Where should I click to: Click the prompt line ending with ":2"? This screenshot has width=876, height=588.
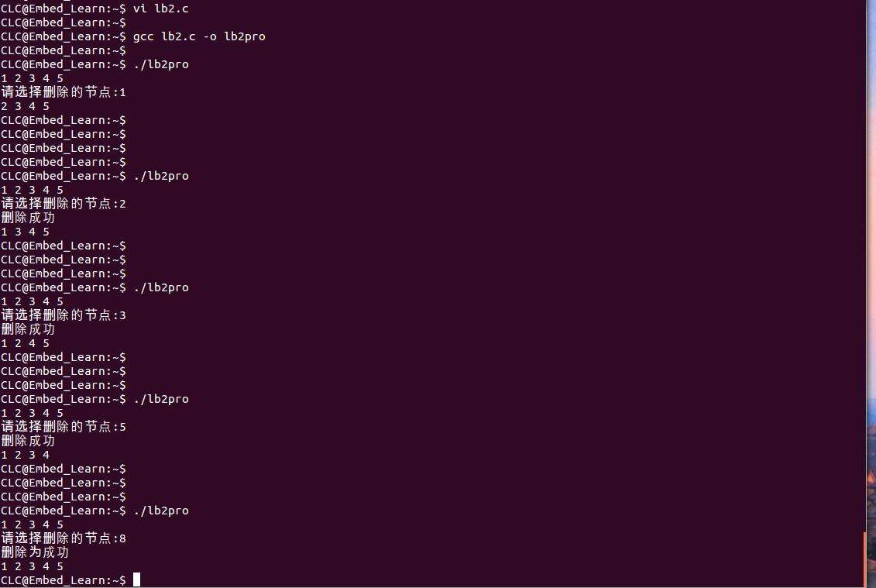(64, 204)
